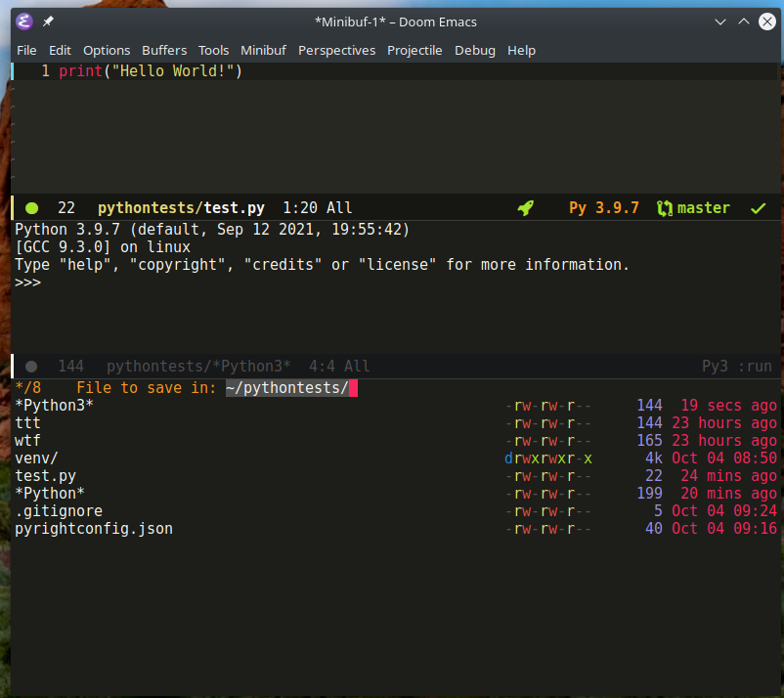The height and width of the screenshot is (698, 784).
Task: Close the Doom Emacs window
Action: click(767, 22)
